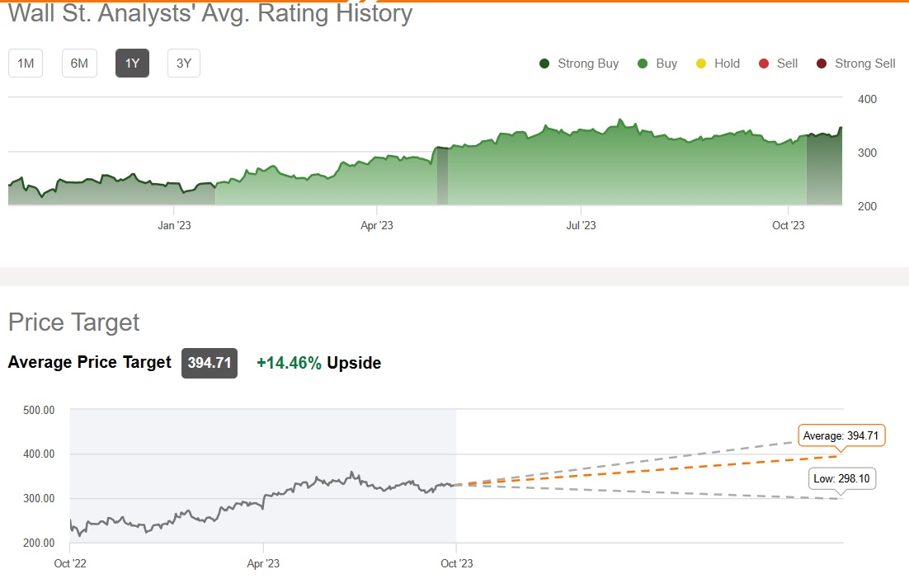
Task: Click the +14.46% upside text
Action: 289,363
